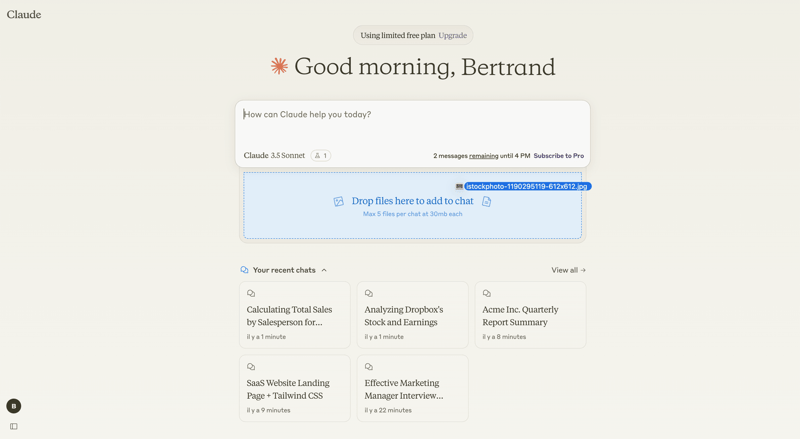Screen dimensions: 800x439
Task: Click the document icon beside 'Drop files here'
Action: (x=487, y=202)
